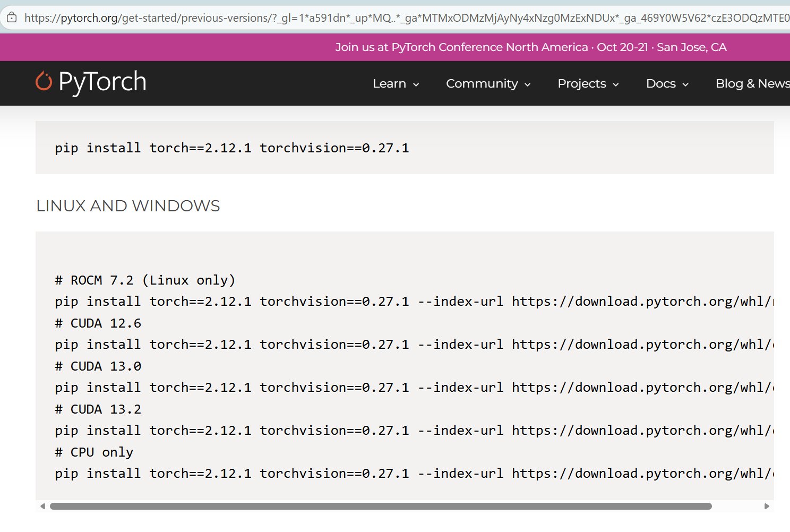Click the pip command under CUDA 13.0

pyautogui.click(x=414, y=388)
